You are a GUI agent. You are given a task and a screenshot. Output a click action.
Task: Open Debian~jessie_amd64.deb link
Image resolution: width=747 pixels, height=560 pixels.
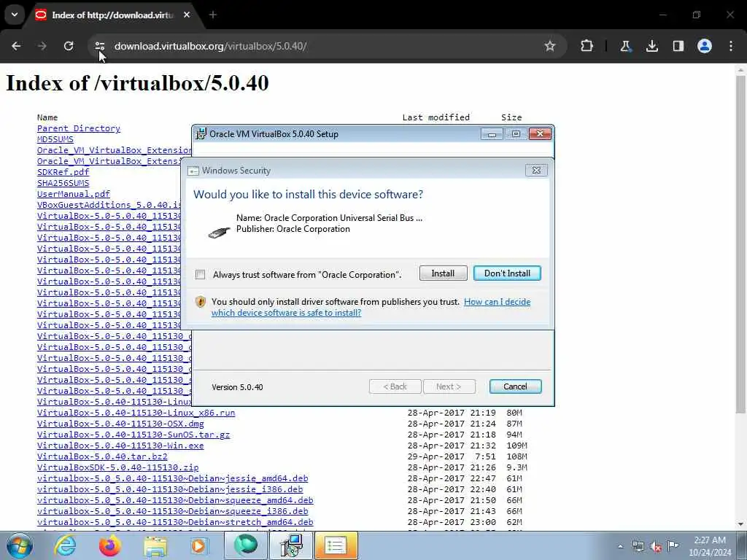(x=172, y=478)
